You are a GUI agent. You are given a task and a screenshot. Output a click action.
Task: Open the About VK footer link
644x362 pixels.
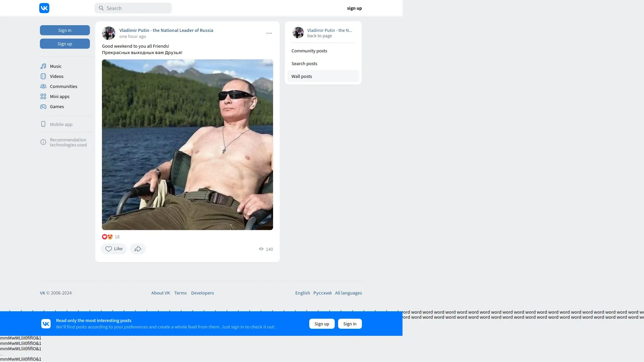tap(161, 293)
